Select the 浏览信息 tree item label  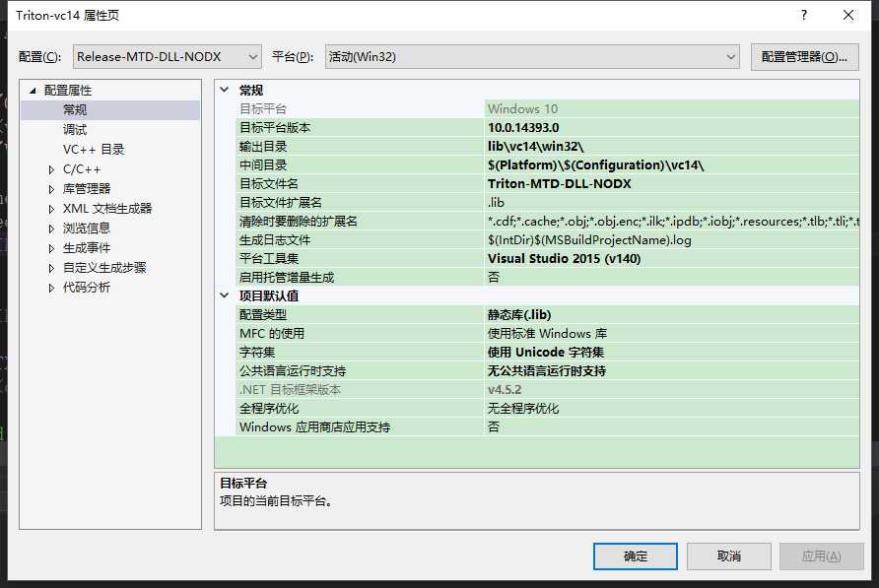(x=87, y=229)
